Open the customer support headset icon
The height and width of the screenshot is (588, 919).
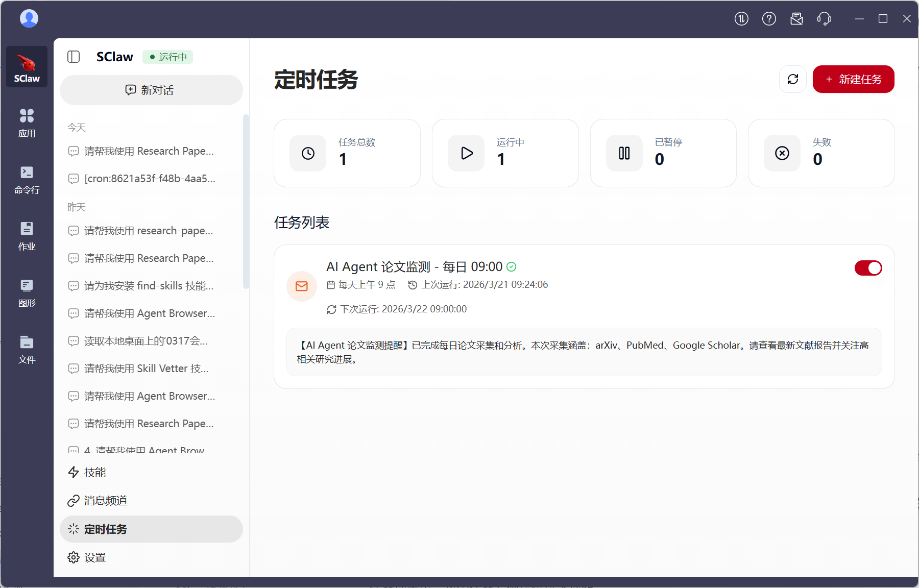click(824, 19)
